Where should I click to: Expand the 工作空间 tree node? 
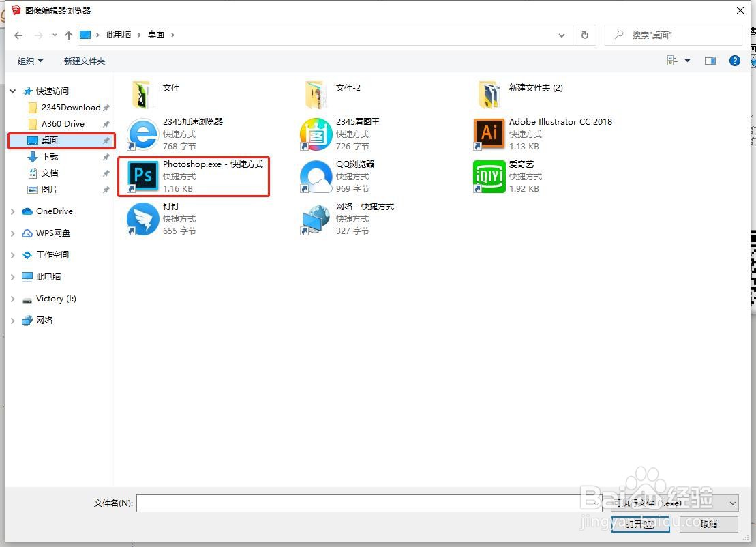tap(12, 255)
